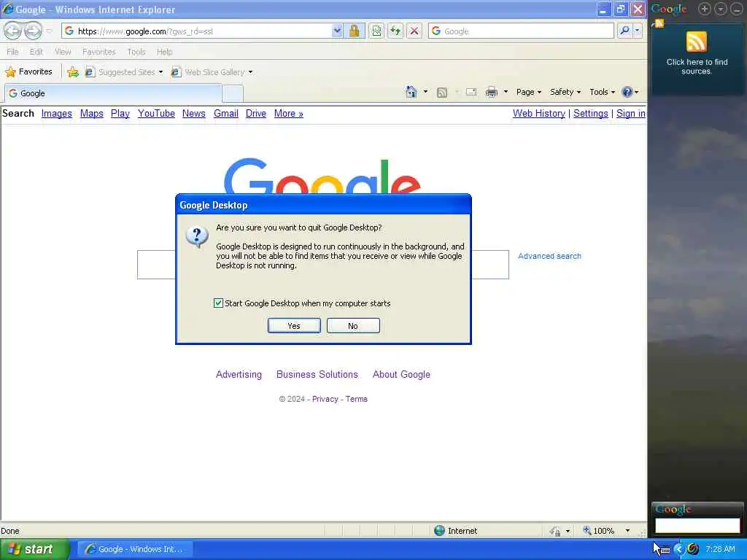Image resolution: width=747 pixels, height=560 pixels.
Task: Click Yes to quit Google Desktop
Action: pyautogui.click(x=294, y=326)
